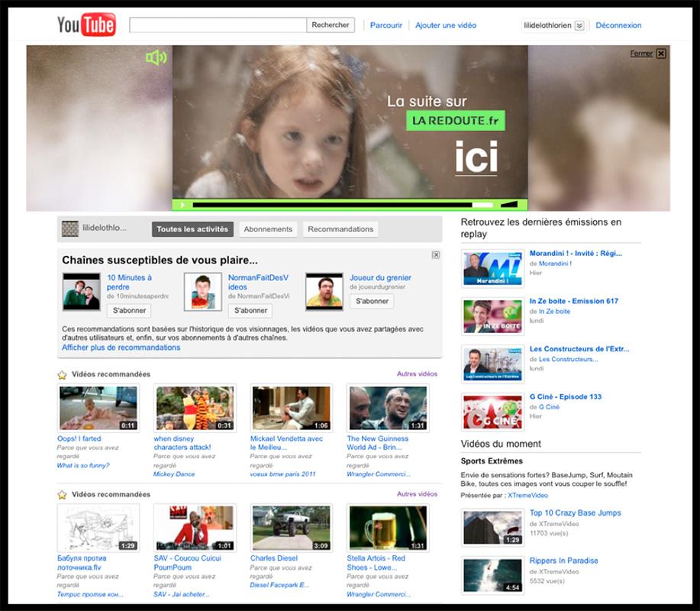700x611 pixels.
Task: Subscribe to NormanFaitDesVideos channel
Action: (x=250, y=310)
